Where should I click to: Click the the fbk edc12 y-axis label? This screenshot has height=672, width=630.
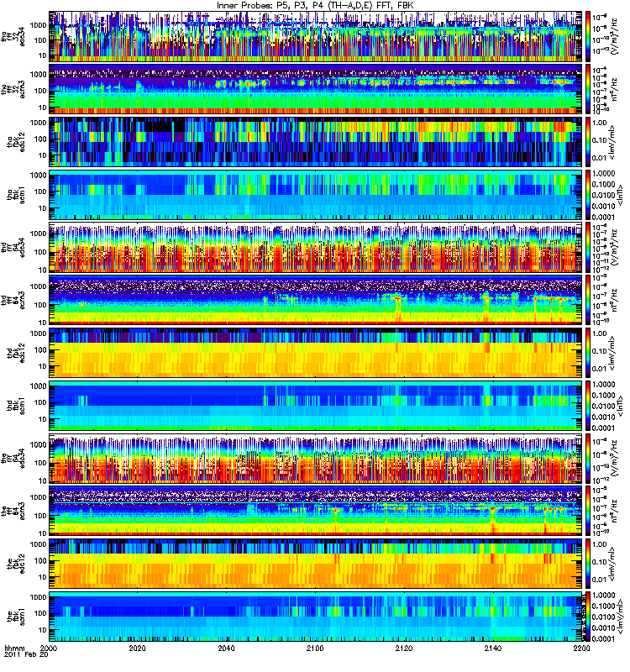pos(13,564)
